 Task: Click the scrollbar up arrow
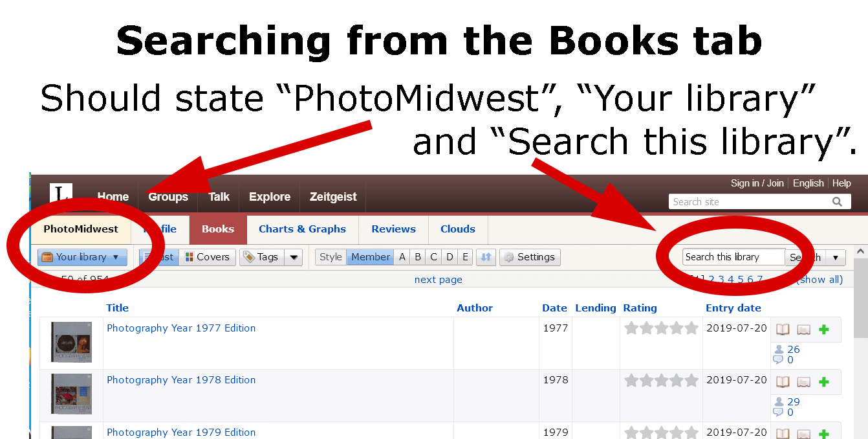(861, 251)
